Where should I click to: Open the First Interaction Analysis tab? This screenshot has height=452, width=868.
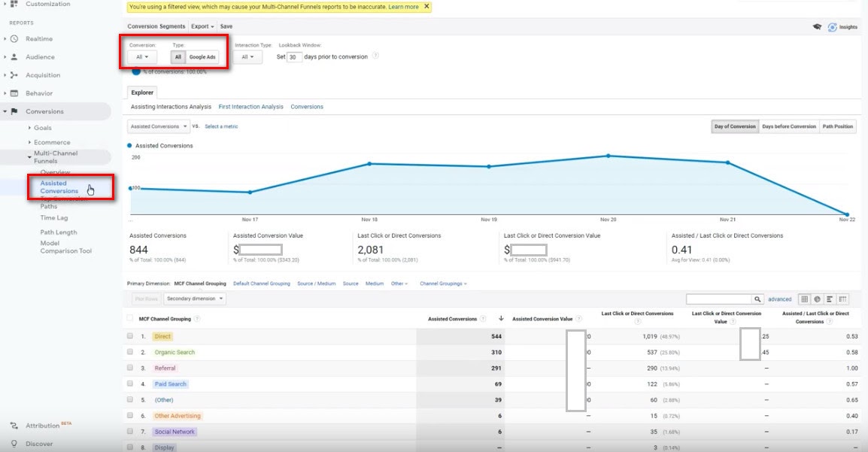250,107
